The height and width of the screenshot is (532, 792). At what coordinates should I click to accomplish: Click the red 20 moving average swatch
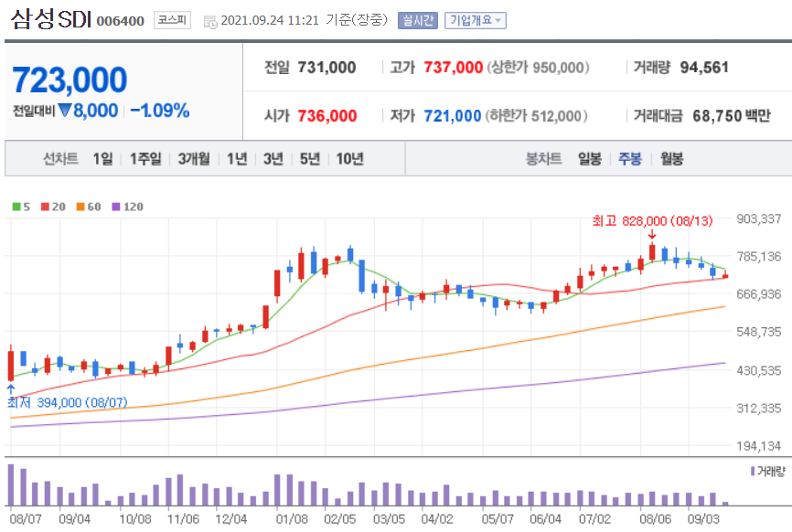45,207
